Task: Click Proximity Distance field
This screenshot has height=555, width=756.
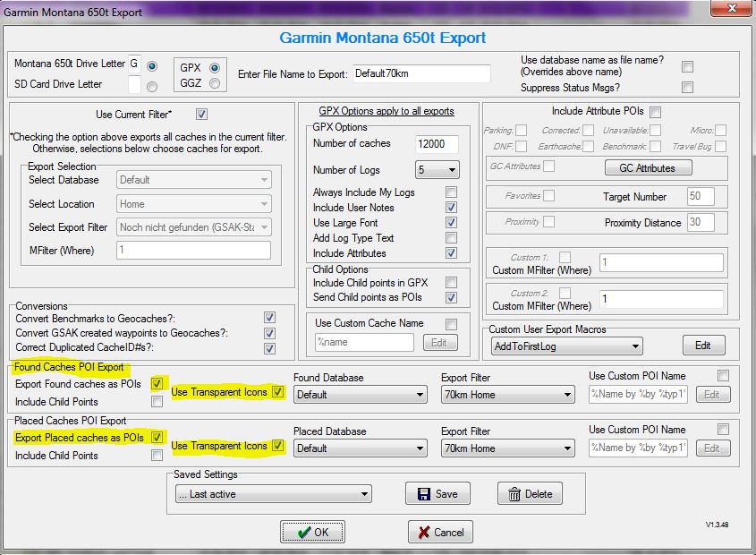Action: (x=701, y=223)
